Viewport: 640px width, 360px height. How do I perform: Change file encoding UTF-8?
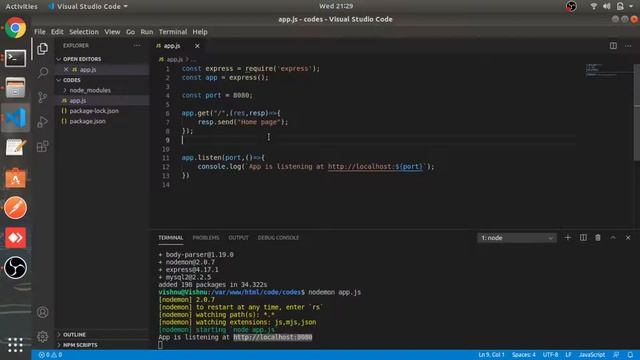[550, 355]
